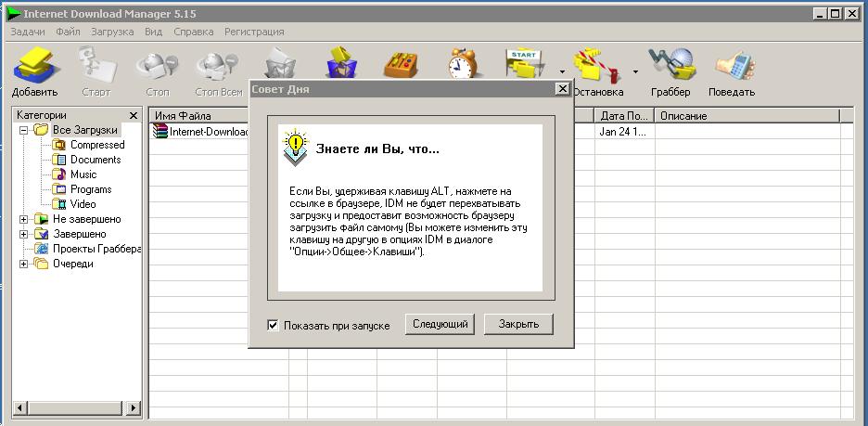Screen dimensions: 868x426
Task: Click categories scrollbar right arrow
Action: [133, 408]
